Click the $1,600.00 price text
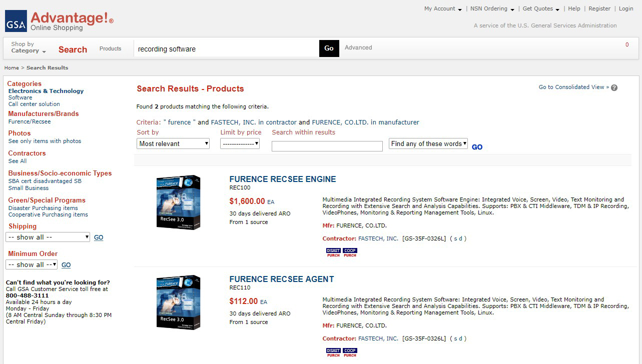The image size is (642, 364). [x=247, y=201]
